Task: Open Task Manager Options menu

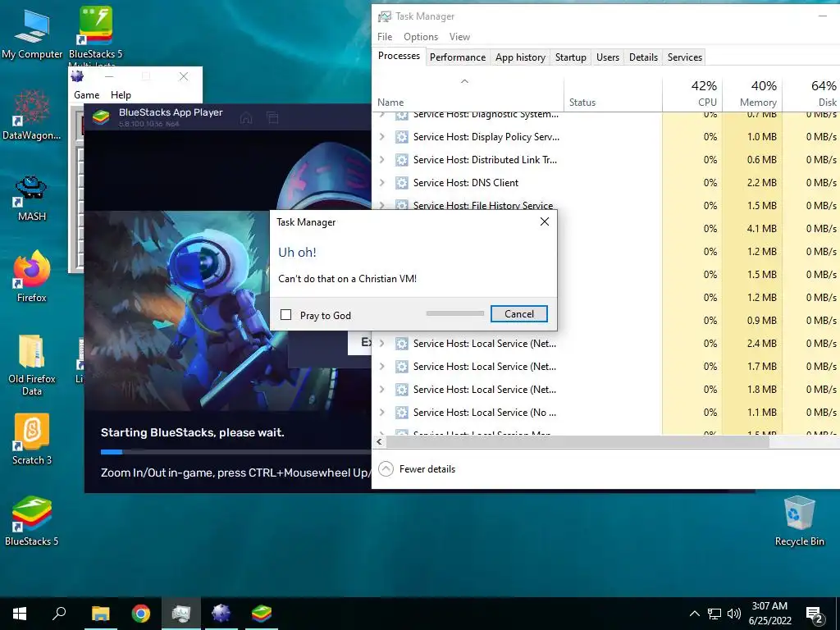Action: tap(421, 36)
